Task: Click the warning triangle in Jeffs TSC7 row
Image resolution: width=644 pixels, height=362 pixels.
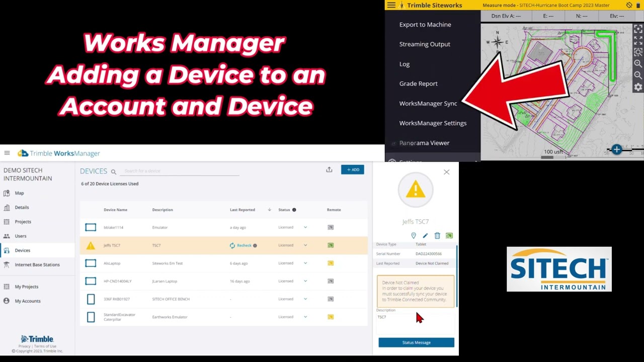Action: pyautogui.click(x=91, y=245)
